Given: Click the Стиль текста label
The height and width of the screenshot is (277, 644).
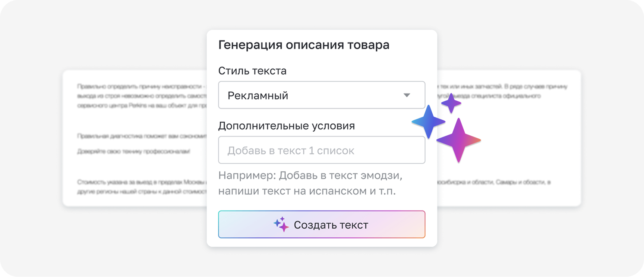Looking at the screenshot, I should (x=252, y=71).
